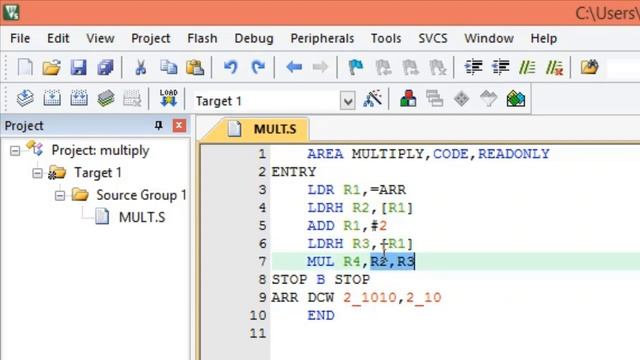Click the 'ARR DCW 2_1010,2_10' line
This screenshot has height=360, width=640.
pos(356,298)
